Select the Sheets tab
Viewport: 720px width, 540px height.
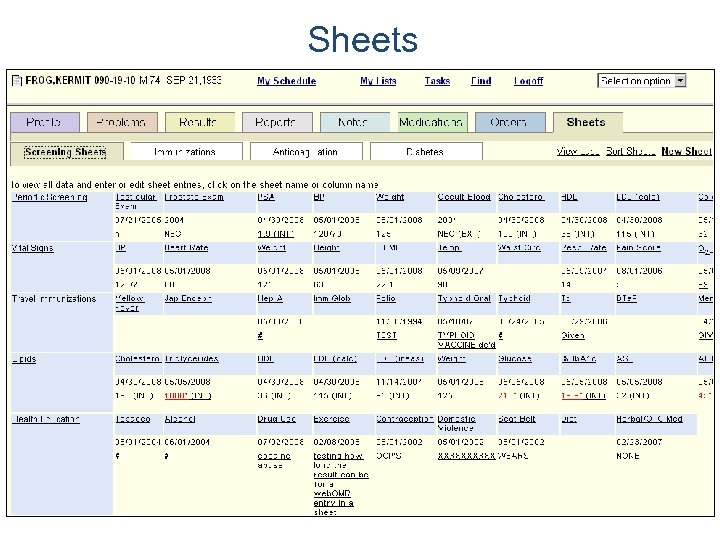click(587, 122)
